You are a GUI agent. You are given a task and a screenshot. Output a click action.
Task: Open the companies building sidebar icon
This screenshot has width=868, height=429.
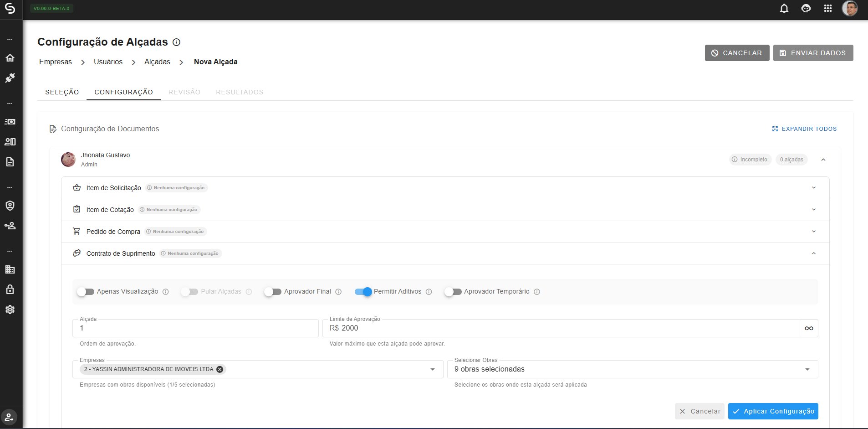tap(10, 269)
